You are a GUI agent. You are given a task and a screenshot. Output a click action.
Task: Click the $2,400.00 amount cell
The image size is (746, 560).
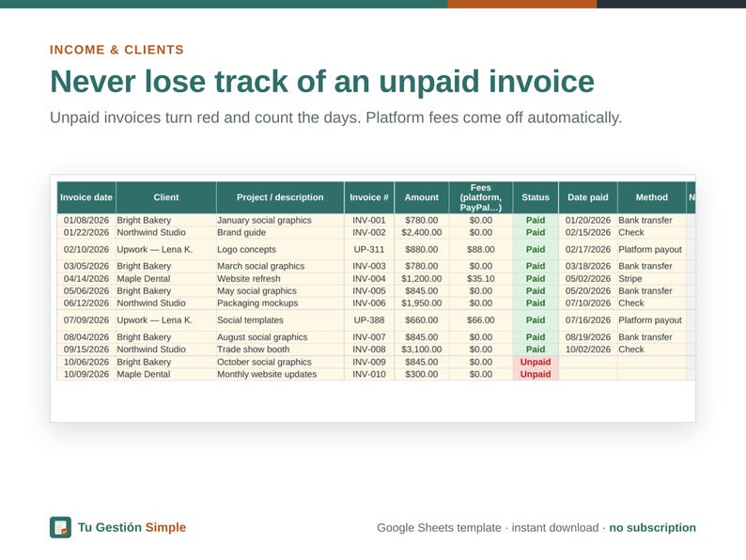[422, 233]
